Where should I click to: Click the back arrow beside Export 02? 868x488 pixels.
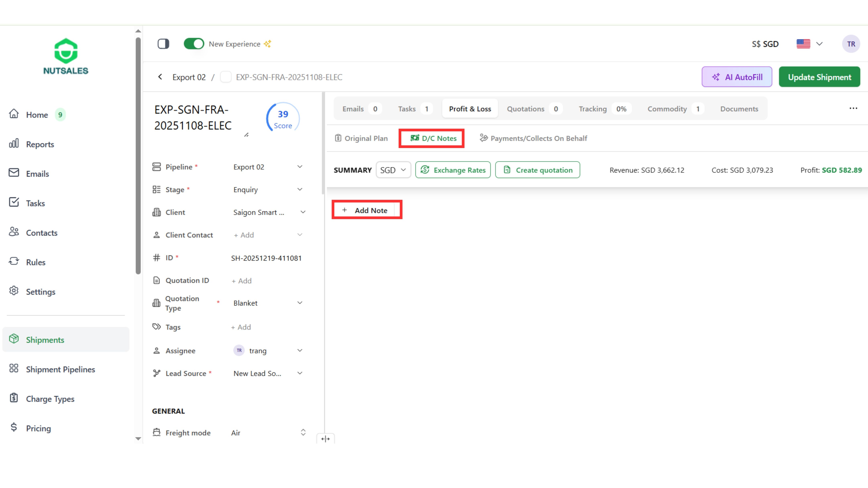point(160,77)
